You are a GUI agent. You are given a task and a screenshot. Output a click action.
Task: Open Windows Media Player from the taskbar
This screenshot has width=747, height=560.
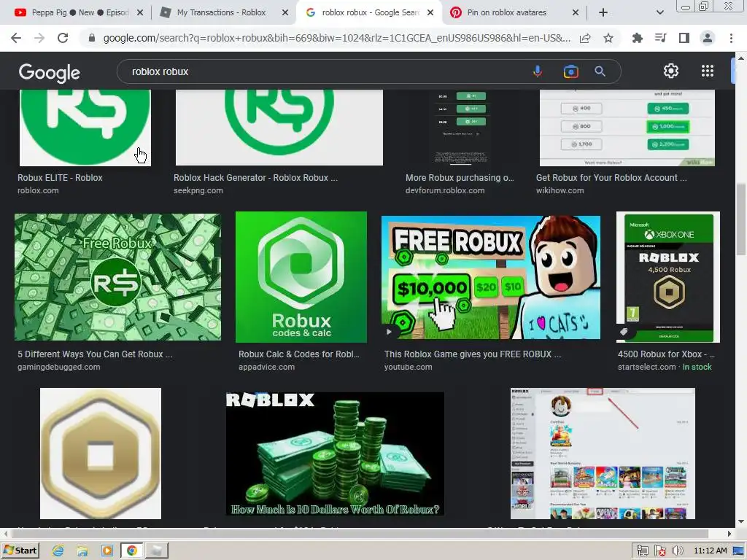pyautogui.click(x=107, y=551)
